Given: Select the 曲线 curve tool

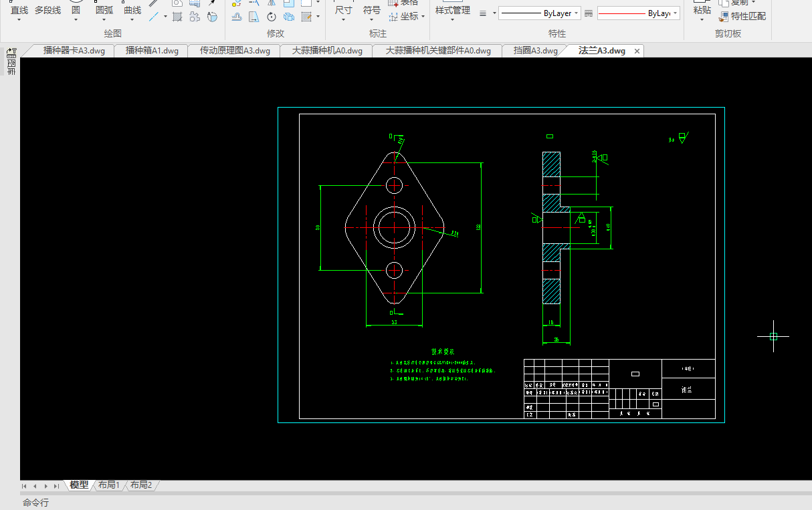Looking at the screenshot, I should pyautogui.click(x=132, y=11).
